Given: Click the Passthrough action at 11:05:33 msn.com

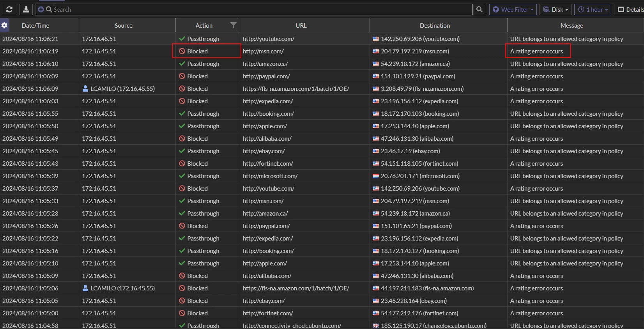Looking at the screenshot, I should pyautogui.click(x=203, y=201).
